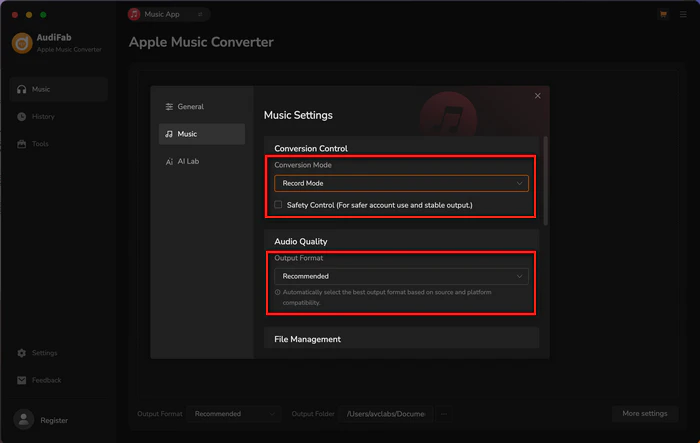Enable the Safety Control checkbox
Viewport: 700px width, 443px height.
click(x=278, y=205)
